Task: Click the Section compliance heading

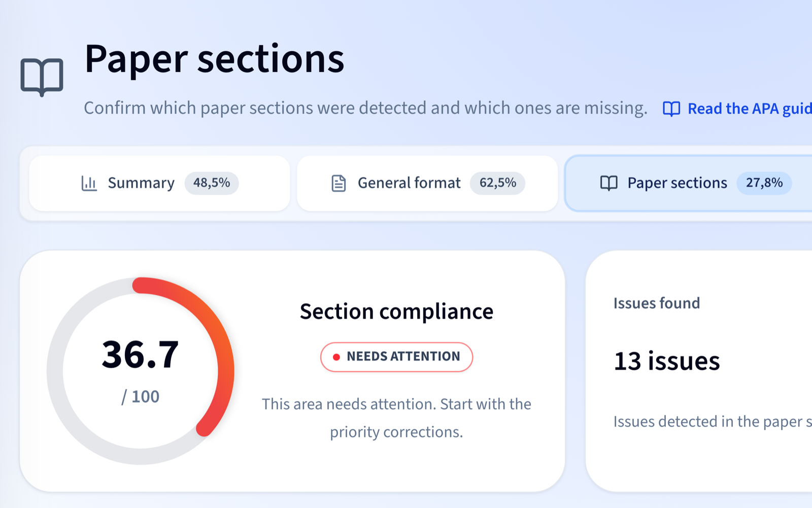Action: tap(396, 312)
